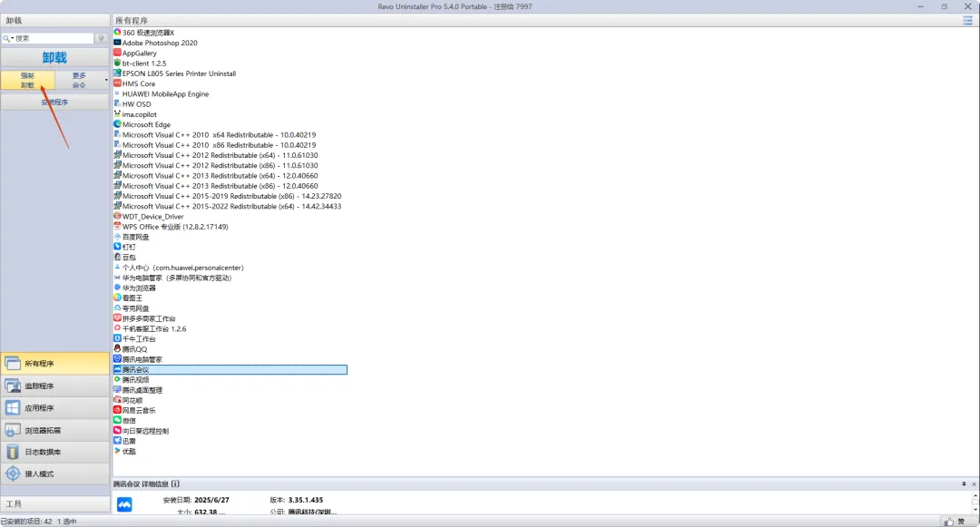Select Adobe Photoshop 2020 in the list
This screenshot has width=980, height=527.
(x=160, y=43)
